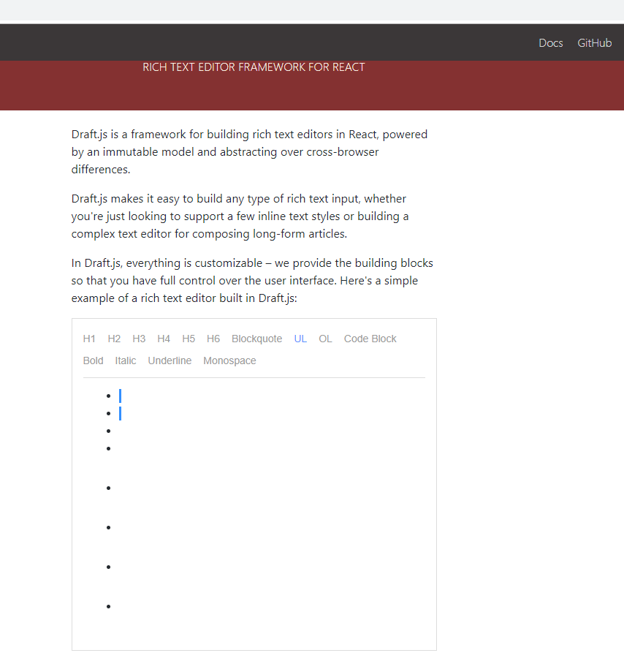Apply H6 heading style
Screen dimensions: 624x672
tap(213, 339)
